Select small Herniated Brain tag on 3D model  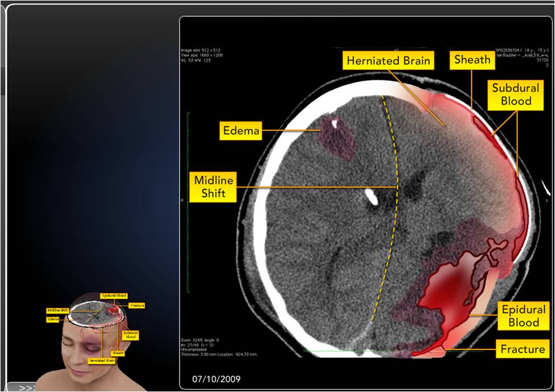tap(102, 361)
